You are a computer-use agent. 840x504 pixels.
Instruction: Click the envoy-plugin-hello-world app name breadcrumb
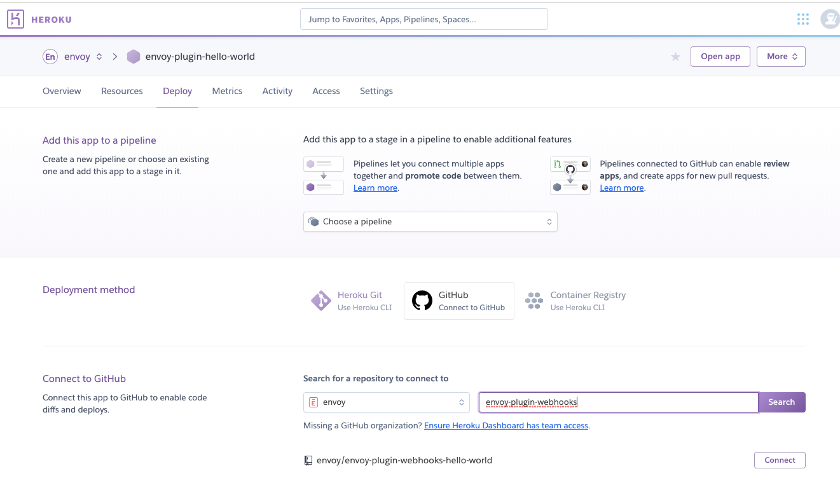[x=200, y=57]
